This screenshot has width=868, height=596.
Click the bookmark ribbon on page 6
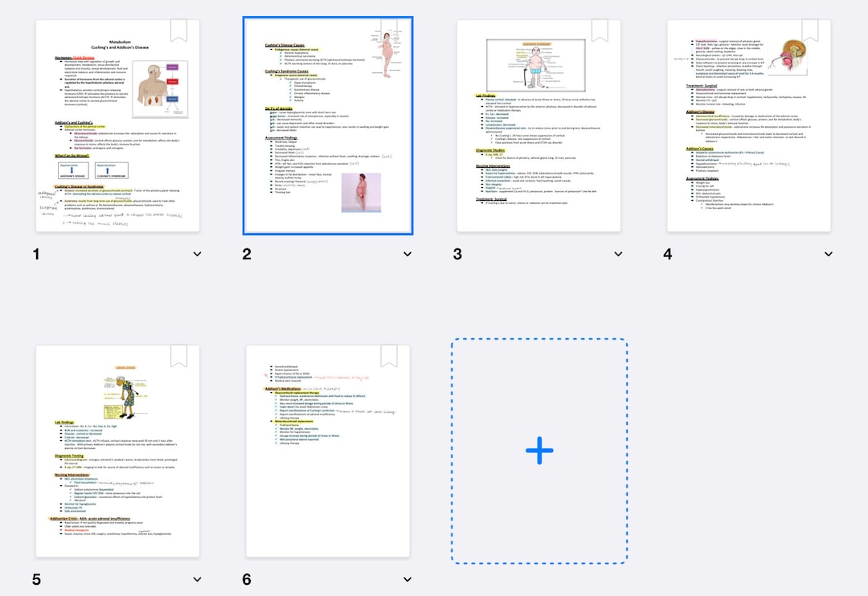click(391, 354)
